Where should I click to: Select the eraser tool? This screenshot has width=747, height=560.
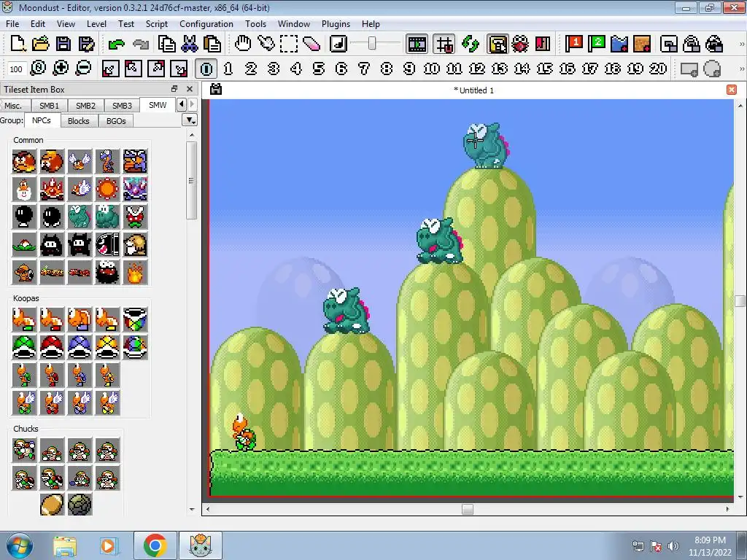311,44
